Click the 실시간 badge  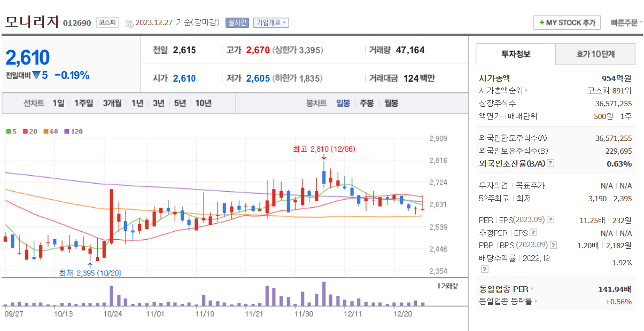pos(237,22)
